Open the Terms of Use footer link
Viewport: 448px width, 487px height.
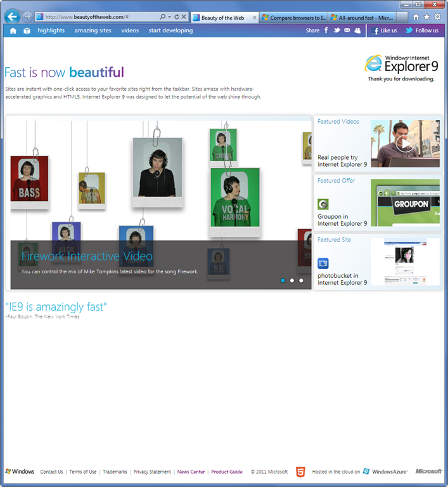coord(83,472)
